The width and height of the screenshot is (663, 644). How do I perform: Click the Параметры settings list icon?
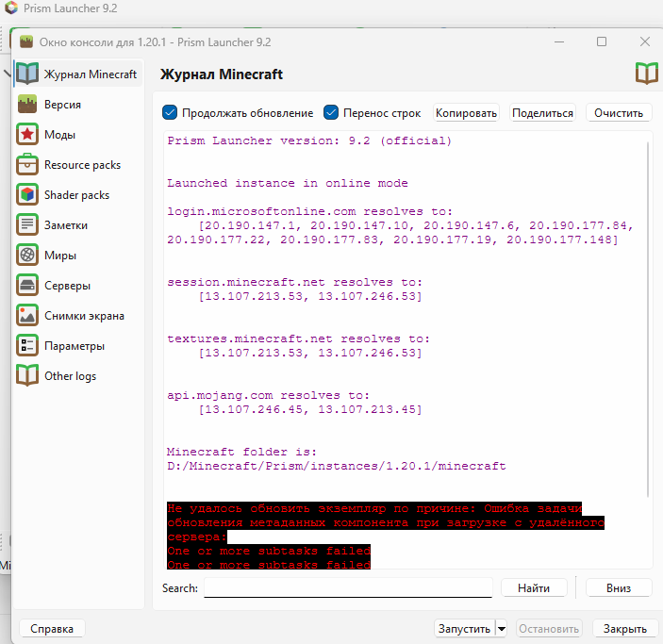pos(27,345)
